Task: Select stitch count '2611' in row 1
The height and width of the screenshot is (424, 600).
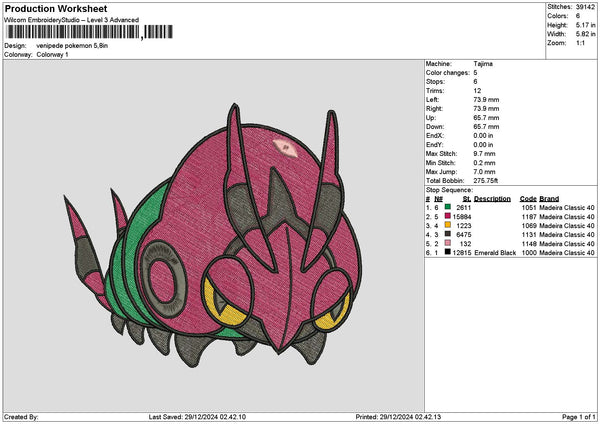Action: click(463, 207)
